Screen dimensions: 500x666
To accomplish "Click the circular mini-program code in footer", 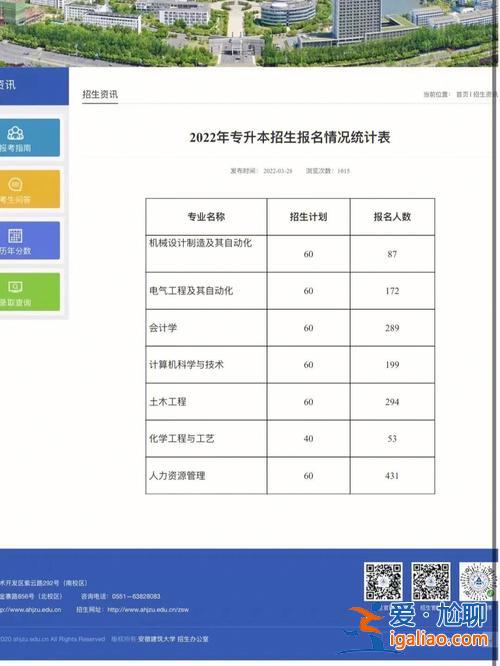I will click(x=478, y=581).
